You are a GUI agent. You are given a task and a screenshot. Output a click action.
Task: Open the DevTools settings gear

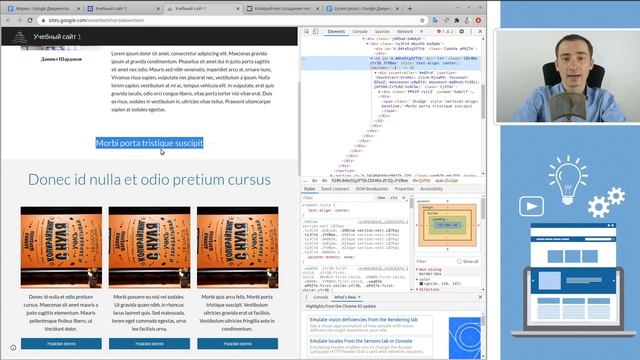click(x=462, y=31)
